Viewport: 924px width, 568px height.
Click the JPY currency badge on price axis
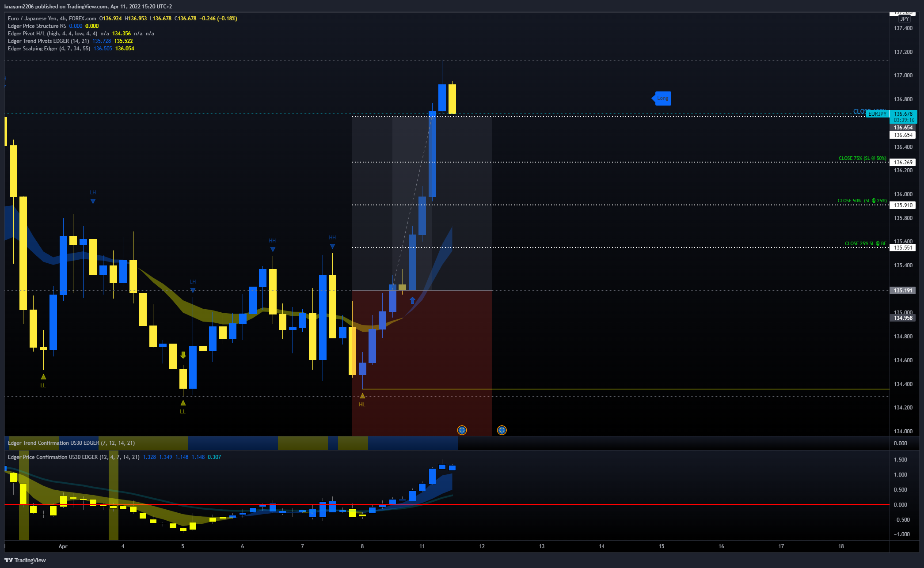[905, 19]
